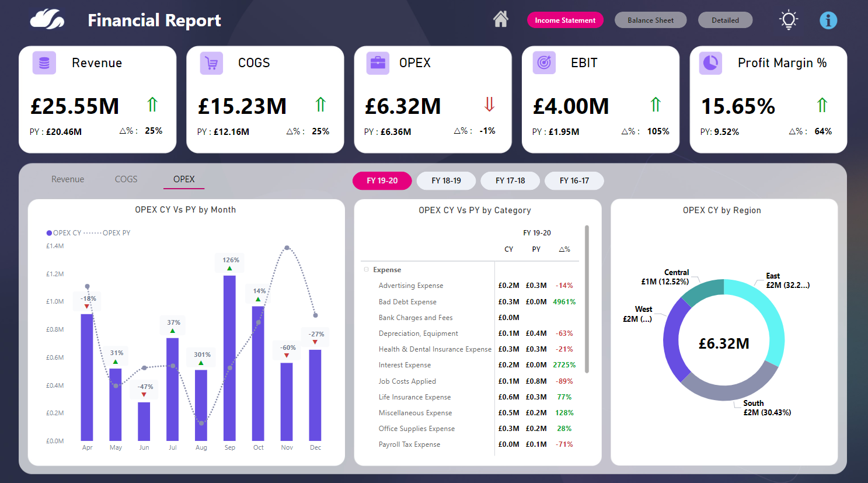Click the Office Supplies Expense row
Screen dimensions: 868x483
[470, 429]
